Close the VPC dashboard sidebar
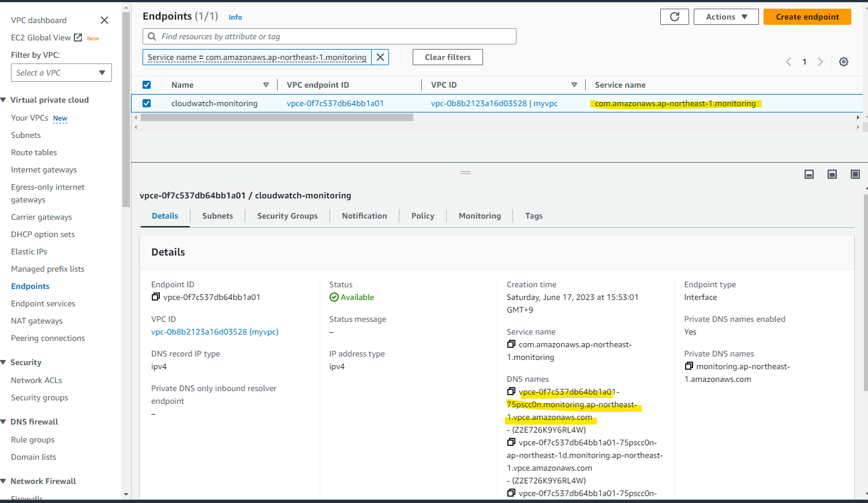868x503 pixels. (104, 20)
